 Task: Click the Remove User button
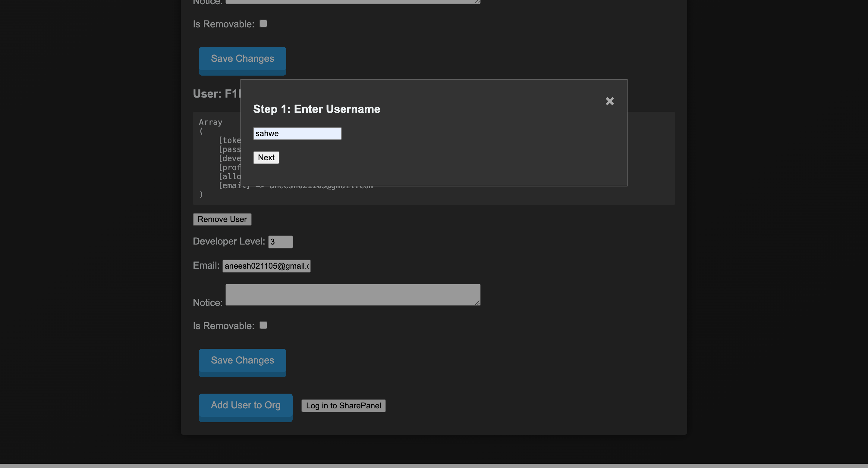click(222, 219)
